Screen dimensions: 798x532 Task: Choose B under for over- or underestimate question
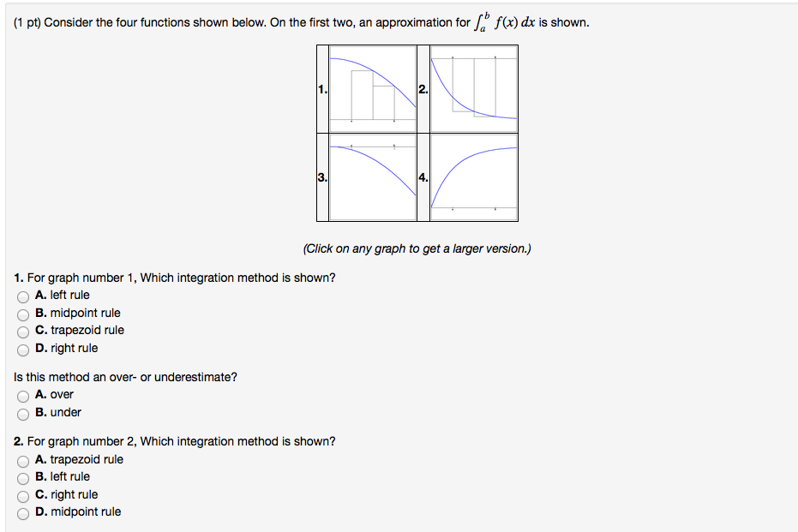pyautogui.click(x=22, y=413)
